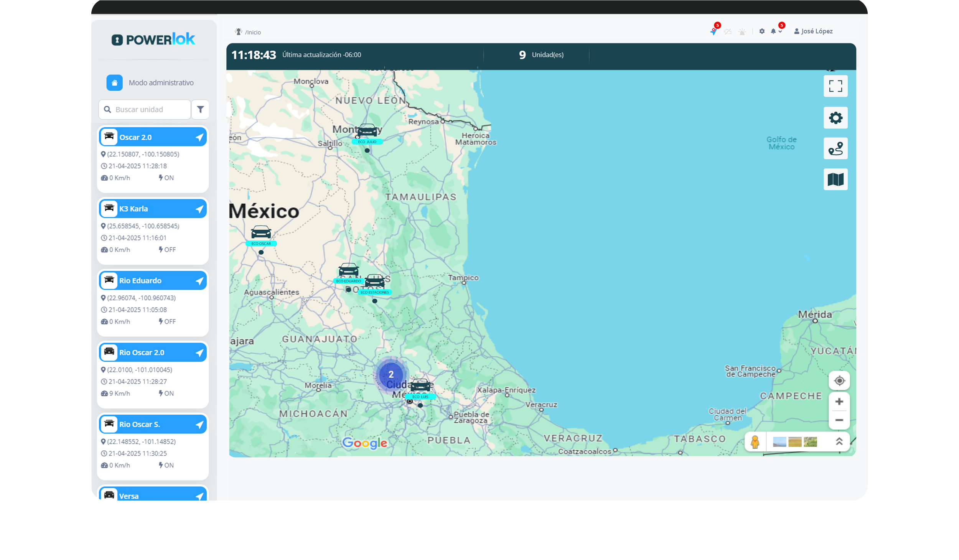Open José López user menu
The width and height of the screenshot is (959, 560).
pyautogui.click(x=813, y=31)
